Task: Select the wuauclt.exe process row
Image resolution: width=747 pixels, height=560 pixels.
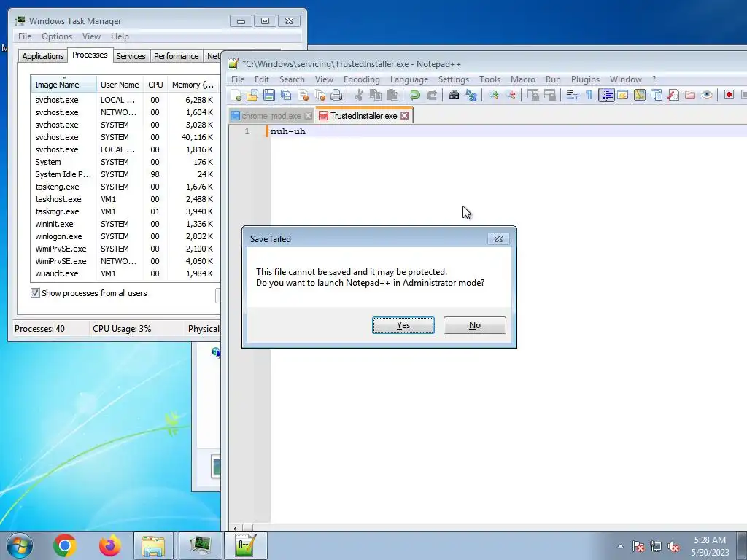Action: 124,273
